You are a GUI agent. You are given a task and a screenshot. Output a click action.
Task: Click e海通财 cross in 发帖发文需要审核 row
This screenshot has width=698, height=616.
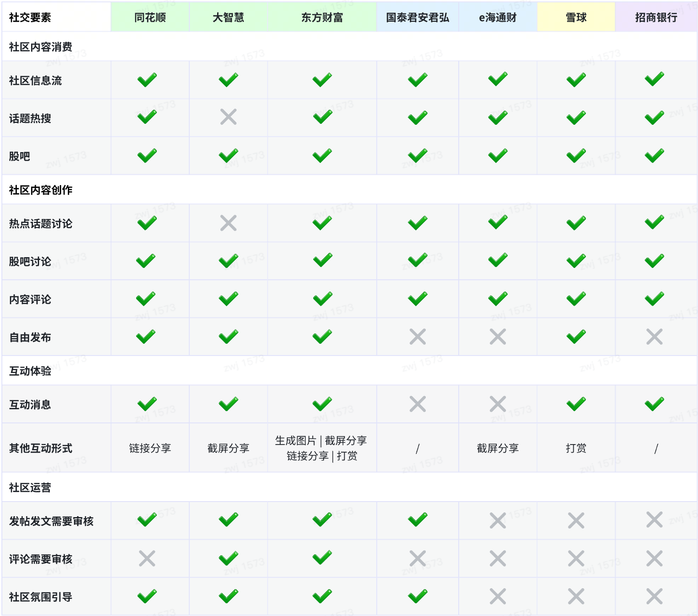[498, 521]
